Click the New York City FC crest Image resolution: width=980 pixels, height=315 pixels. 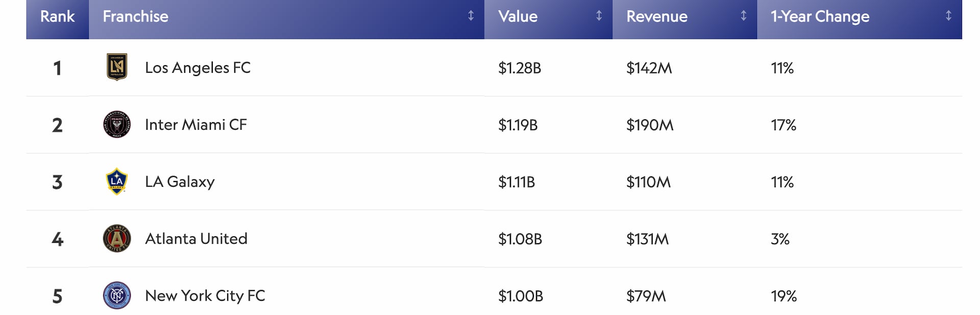coord(117,296)
